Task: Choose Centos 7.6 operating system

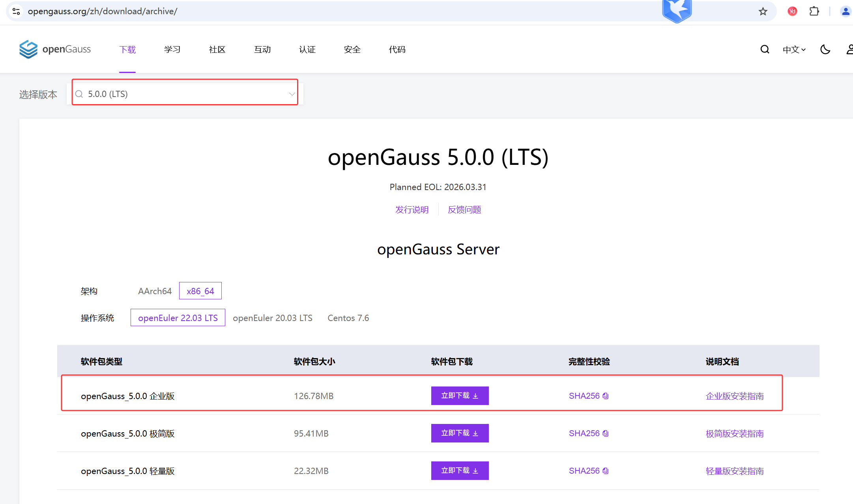Action: point(348,318)
